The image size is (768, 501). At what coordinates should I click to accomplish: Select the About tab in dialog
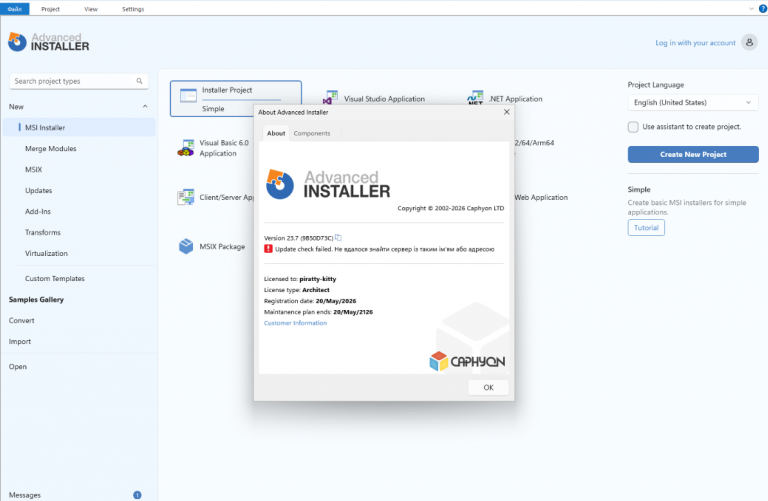point(276,133)
